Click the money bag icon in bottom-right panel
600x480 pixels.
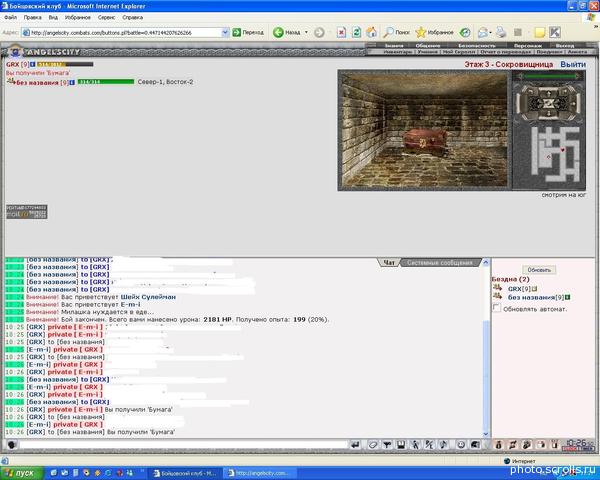tap(498, 445)
